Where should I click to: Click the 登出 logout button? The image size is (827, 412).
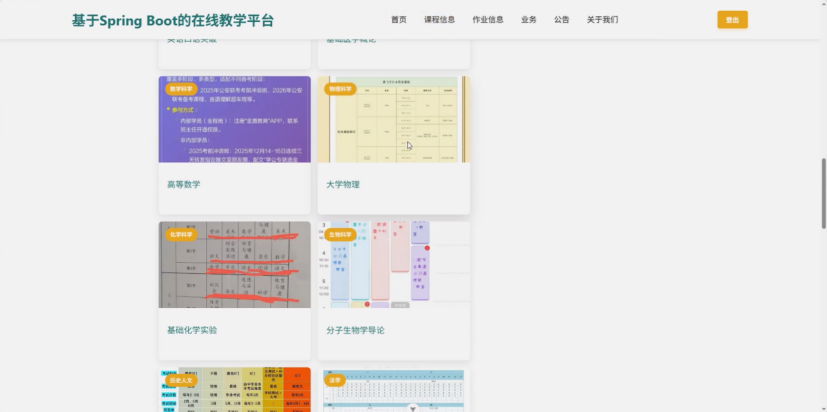click(732, 20)
